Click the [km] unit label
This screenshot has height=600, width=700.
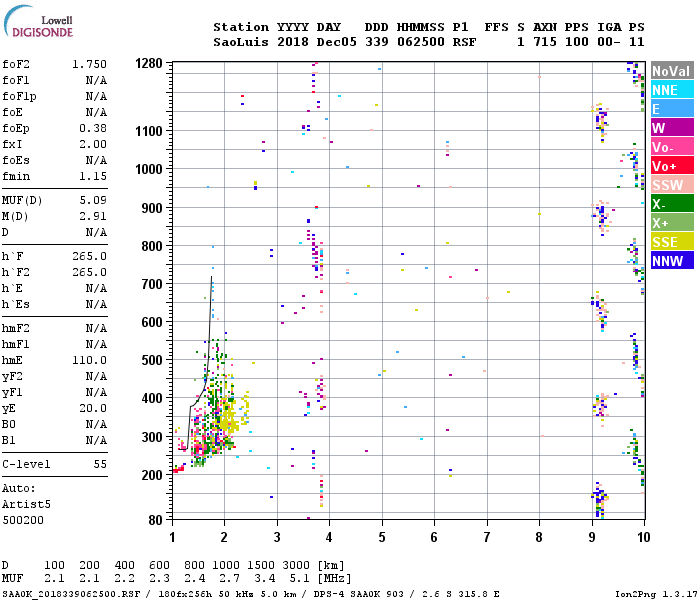coord(331,565)
